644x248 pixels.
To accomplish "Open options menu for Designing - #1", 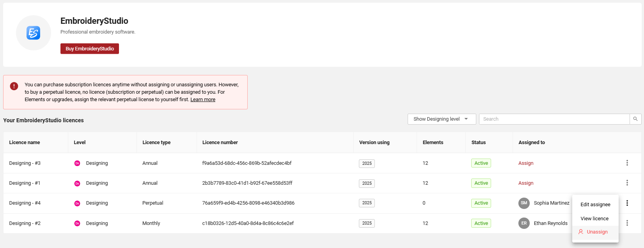I will 627,183.
